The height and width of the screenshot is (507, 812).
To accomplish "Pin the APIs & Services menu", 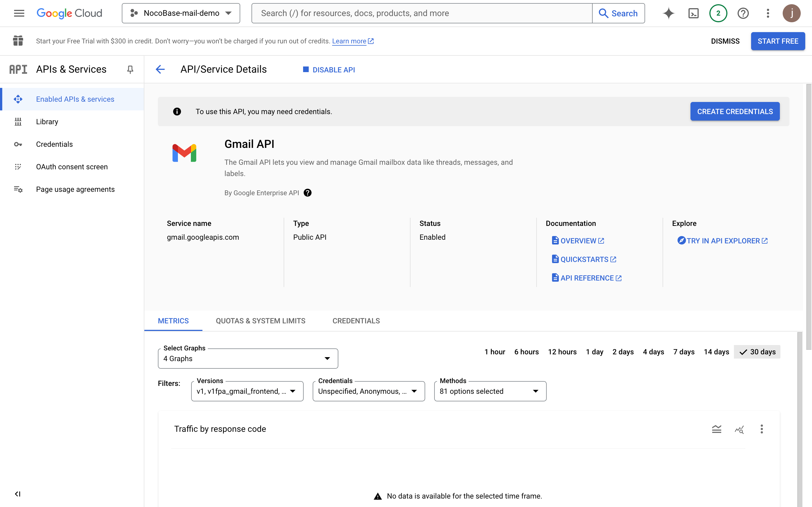I will (130, 69).
